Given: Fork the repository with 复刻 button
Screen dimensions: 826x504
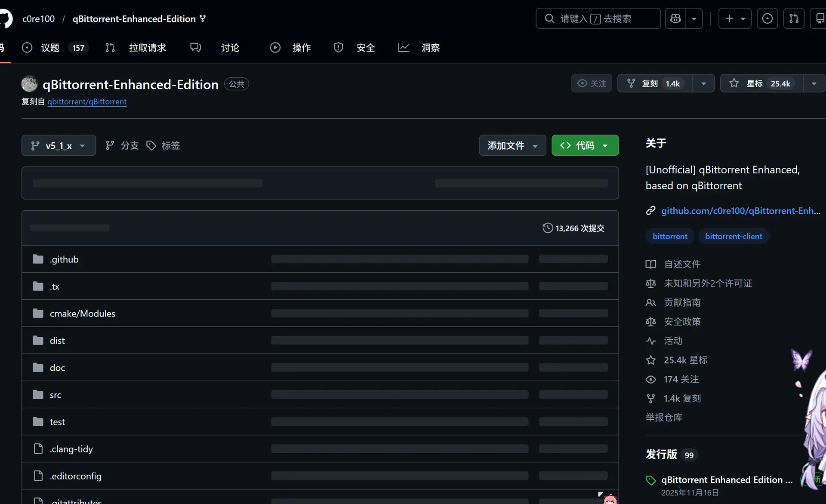Looking at the screenshot, I should click(655, 83).
